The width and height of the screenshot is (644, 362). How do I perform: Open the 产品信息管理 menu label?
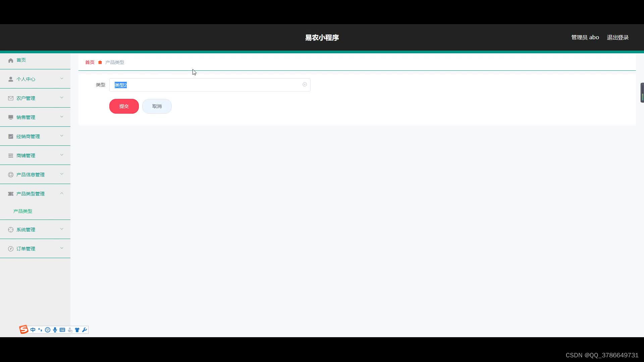[31, 175]
